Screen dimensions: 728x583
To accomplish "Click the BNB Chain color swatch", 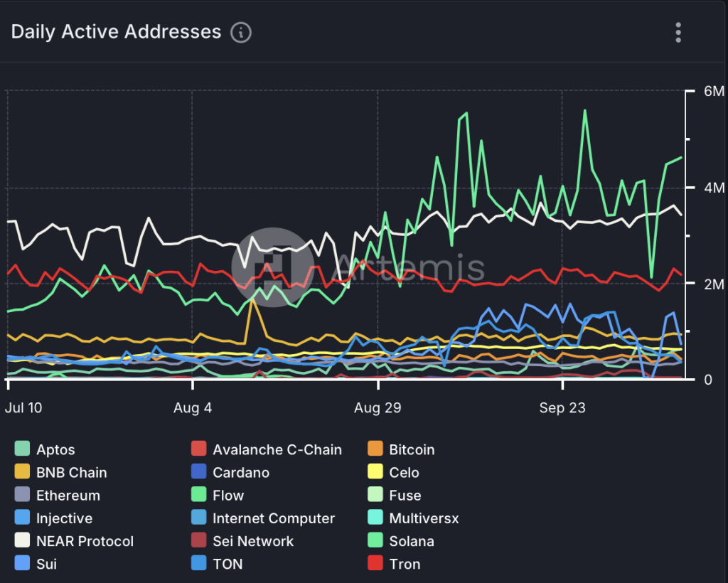I will pyautogui.click(x=23, y=472).
